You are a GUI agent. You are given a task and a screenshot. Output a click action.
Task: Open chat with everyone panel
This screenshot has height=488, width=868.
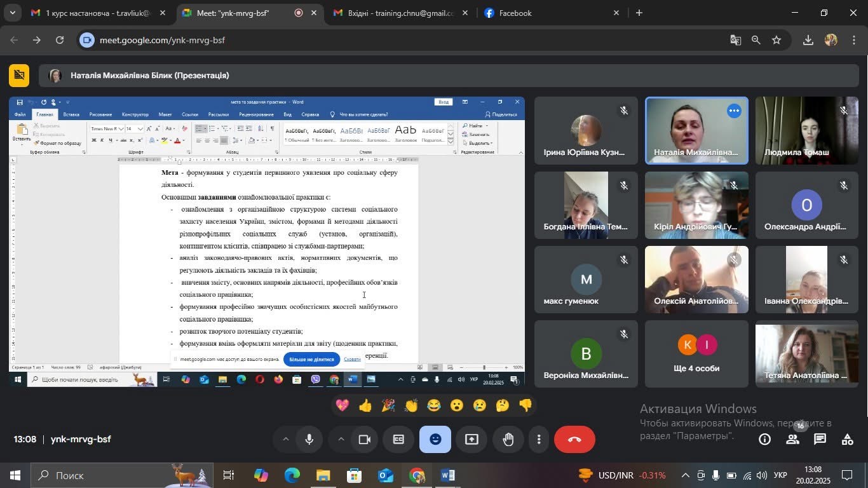pos(820,439)
